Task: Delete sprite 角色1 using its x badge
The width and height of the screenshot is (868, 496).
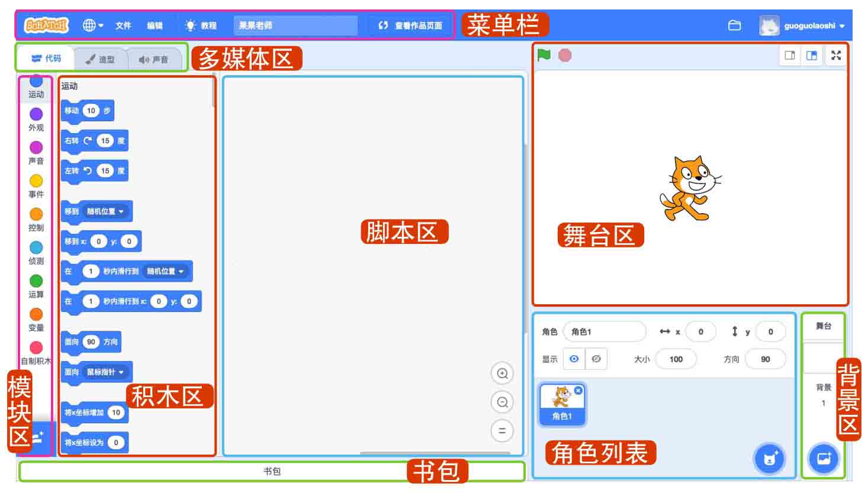Action: [578, 391]
